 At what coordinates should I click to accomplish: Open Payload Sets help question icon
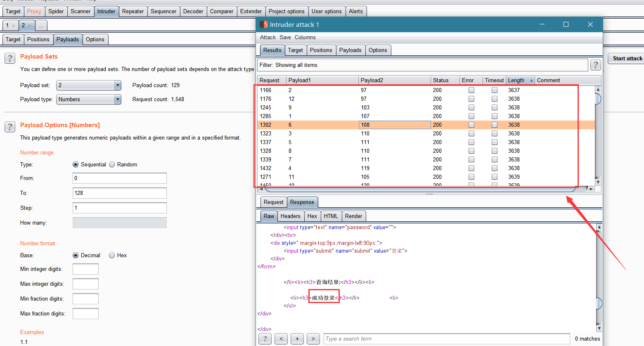pyautogui.click(x=10, y=58)
